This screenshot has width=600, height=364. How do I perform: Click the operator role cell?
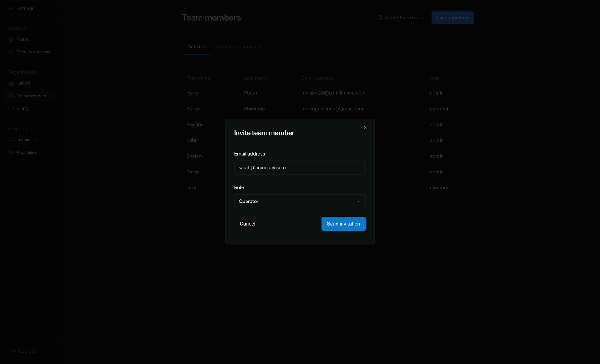click(439, 109)
